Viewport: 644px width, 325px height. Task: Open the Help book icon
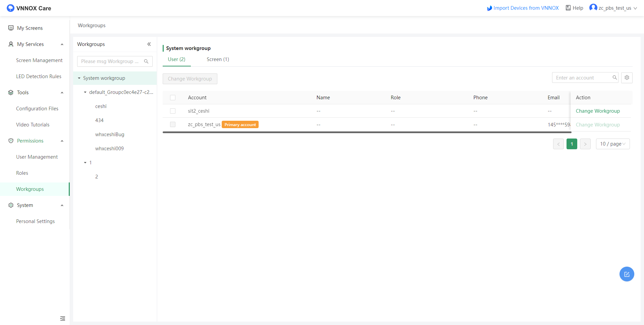click(568, 8)
